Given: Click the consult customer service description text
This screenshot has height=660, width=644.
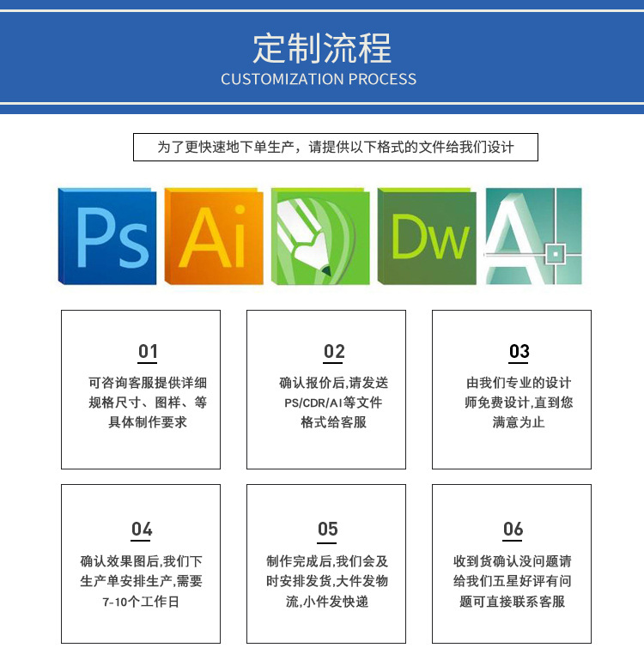Looking at the screenshot, I should (x=148, y=403).
